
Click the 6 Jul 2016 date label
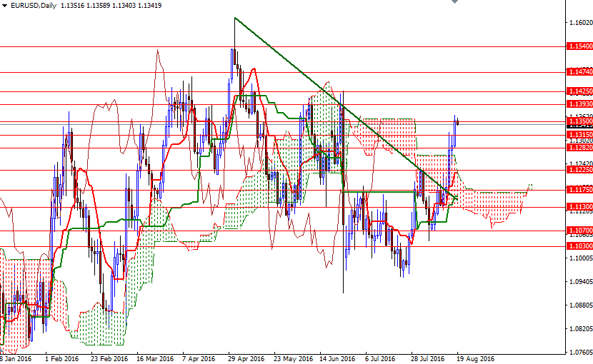[x=380, y=359]
